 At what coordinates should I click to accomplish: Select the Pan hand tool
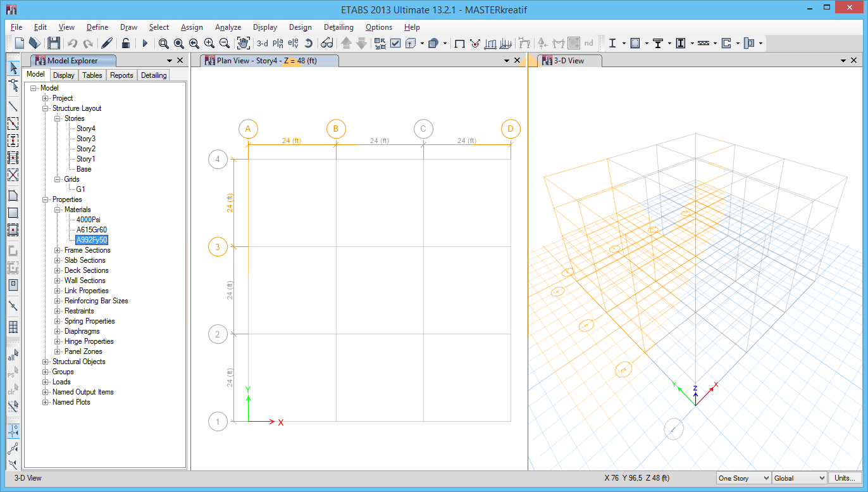click(244, 43)
